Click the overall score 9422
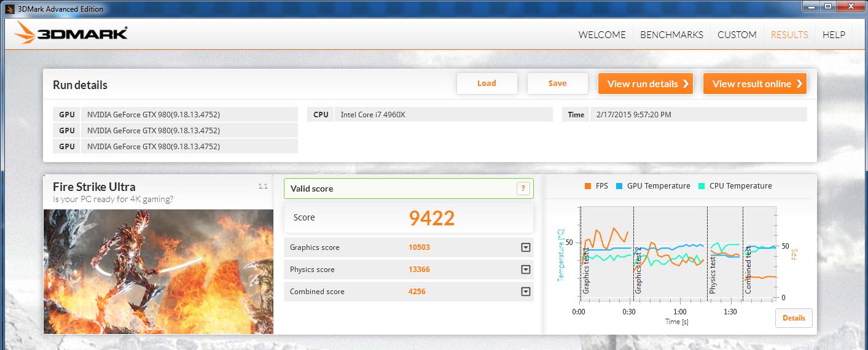The height and width of the screenshot is (350, 868). pyautogui.click(x=432, y=218)
